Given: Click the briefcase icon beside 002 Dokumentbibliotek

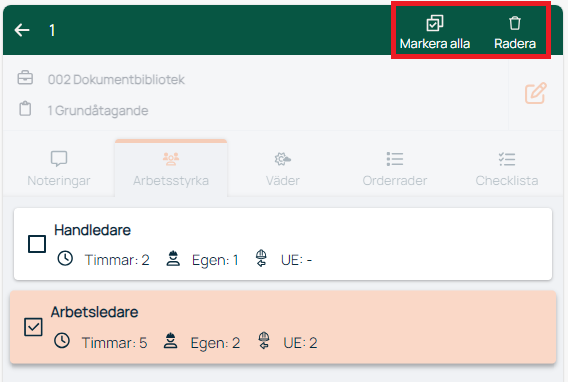Looking at the screenshot, I should [25, 78].
